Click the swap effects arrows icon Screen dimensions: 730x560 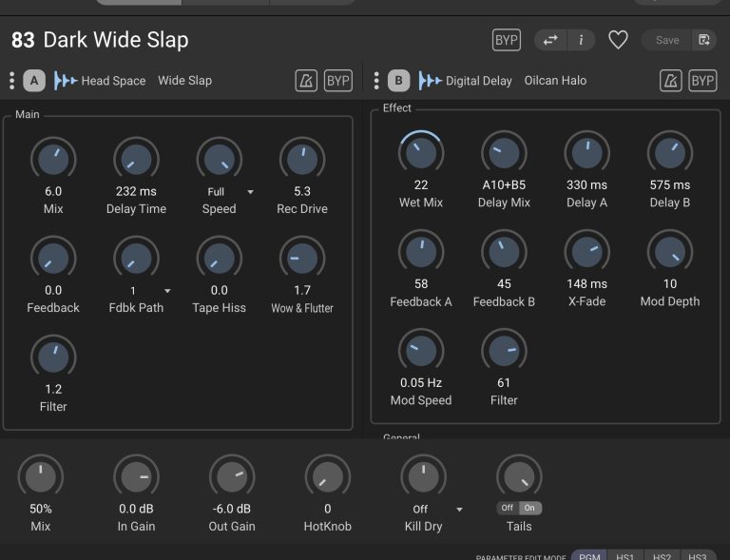coord(550,40)
